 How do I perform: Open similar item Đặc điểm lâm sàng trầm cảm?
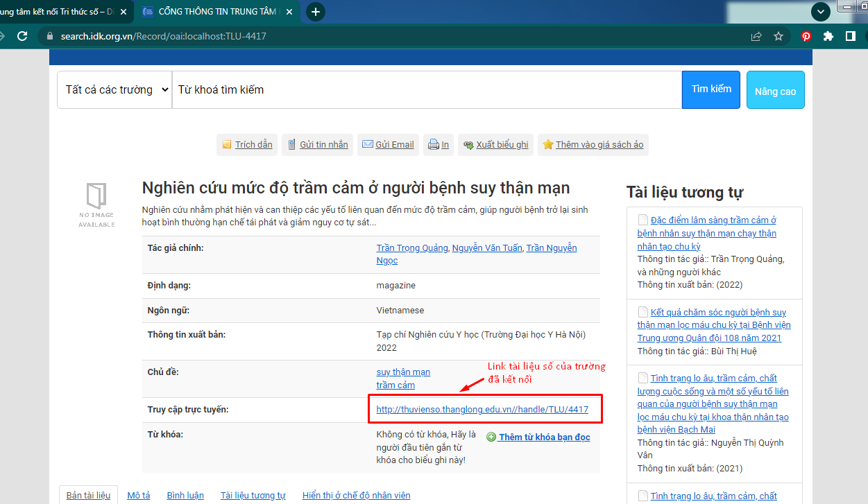(707, 233)
